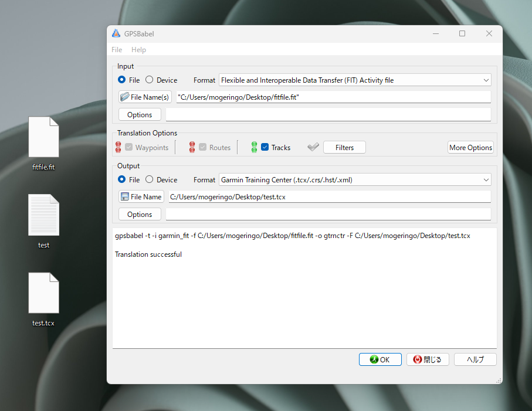Viewport: 532px width, 411px height.
Task: Click the input file path field with fitfile.fit
Action: click(x=334, y=97)
